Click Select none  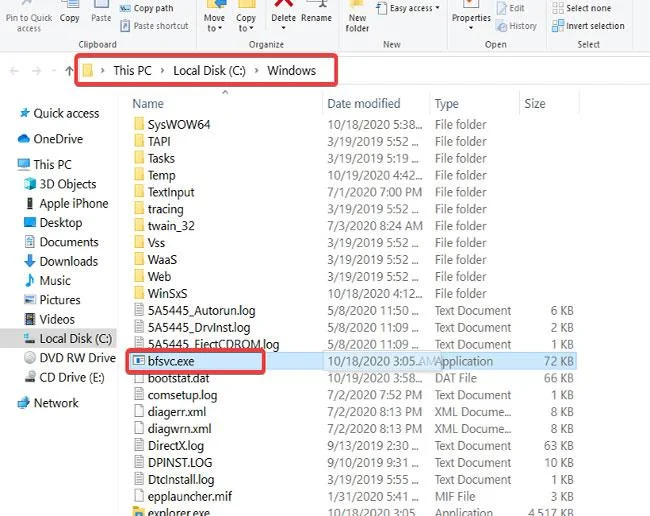pyautogui.click(x=582, y=8)
